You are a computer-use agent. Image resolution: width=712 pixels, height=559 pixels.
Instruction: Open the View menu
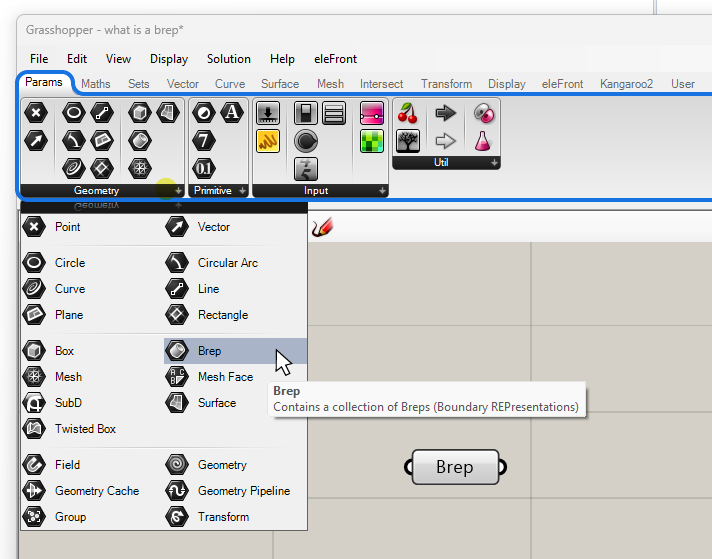click(119, 59)
